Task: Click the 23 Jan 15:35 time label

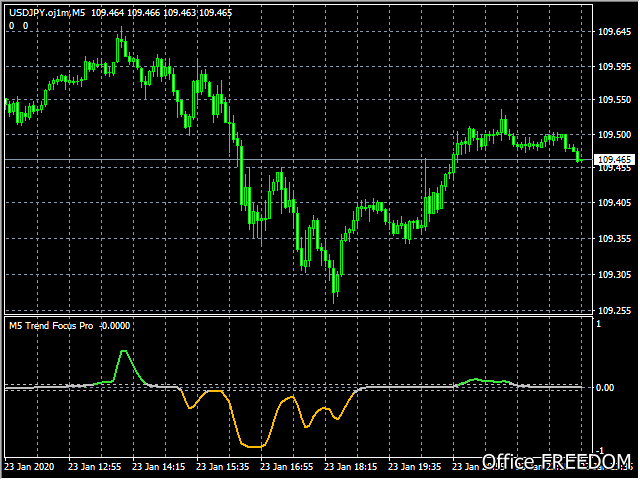Action: point(223,467)
